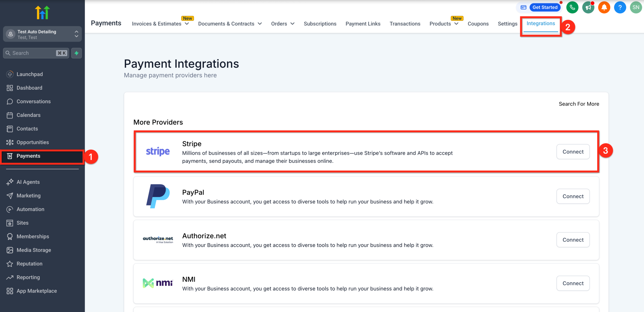Screen dimensions: 644x312
Task: Open the help menu via the question mark icon
Action: coord(620,7)
